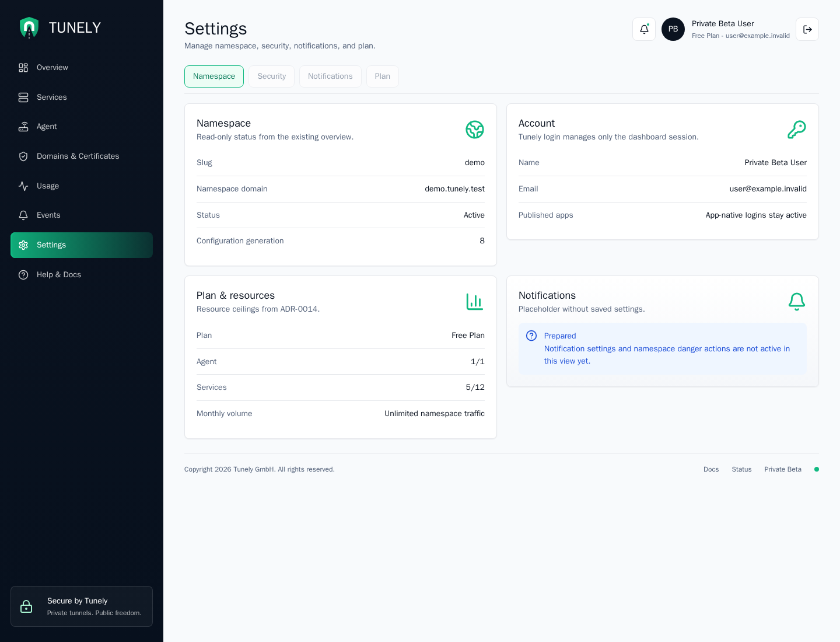Open Usage page in sidebar
The width and height of the screenshot is (840, 642).
point(82,186)
